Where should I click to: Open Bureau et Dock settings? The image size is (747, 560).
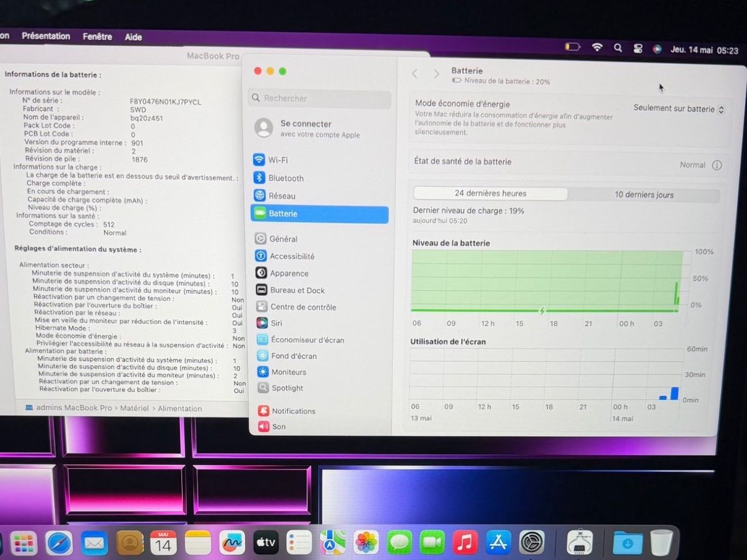tap(290, 290)
